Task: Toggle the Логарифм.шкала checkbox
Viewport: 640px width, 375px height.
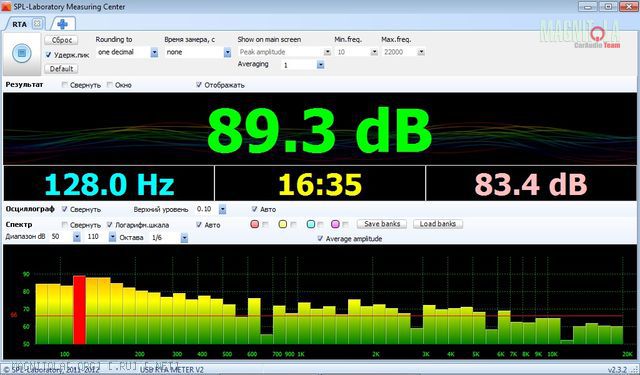Action: tap(109, 224)
